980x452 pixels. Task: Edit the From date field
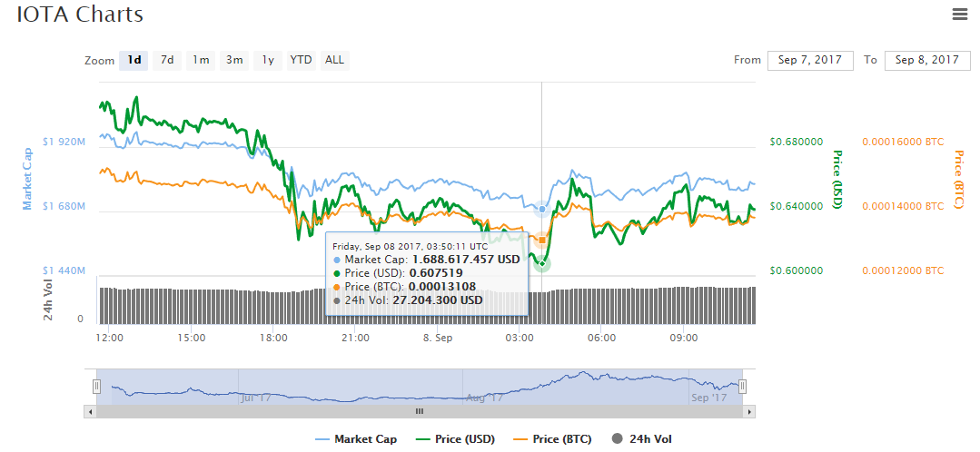(x=810, y=61)
